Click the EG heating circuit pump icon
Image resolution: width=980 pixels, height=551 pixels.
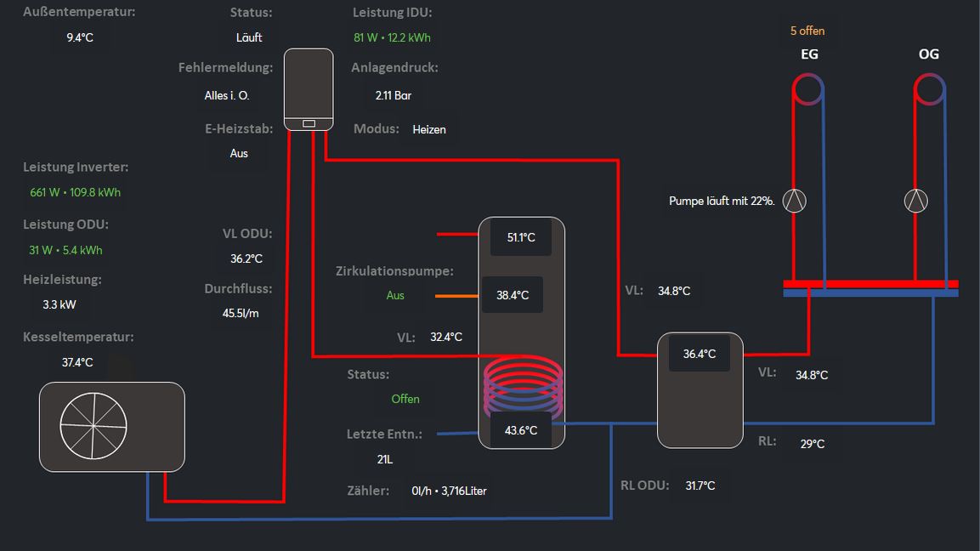point(794,201)
